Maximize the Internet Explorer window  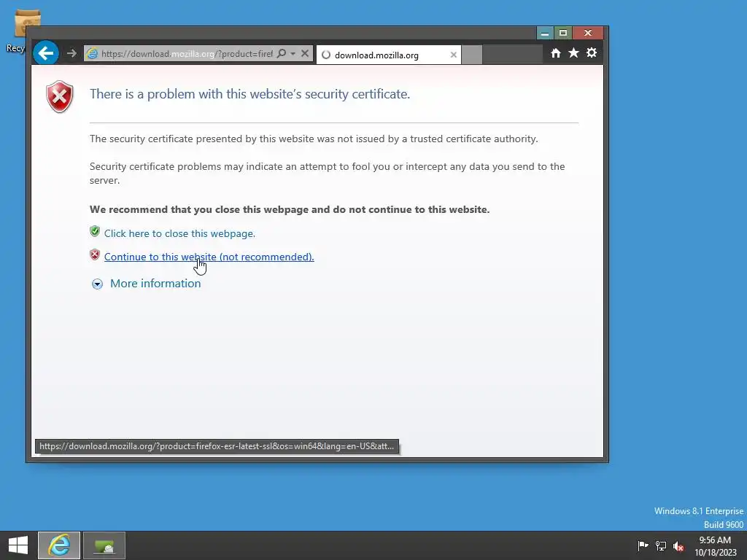point(563,33)
